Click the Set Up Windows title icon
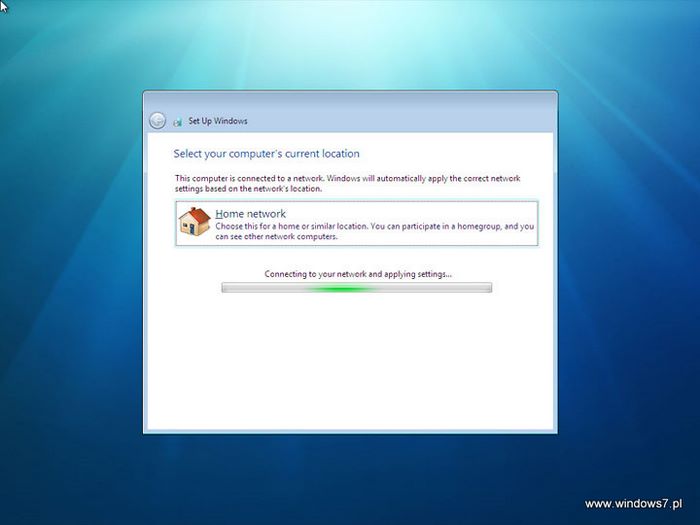Viewport: 700px width, 525px height. coord(178,121)
